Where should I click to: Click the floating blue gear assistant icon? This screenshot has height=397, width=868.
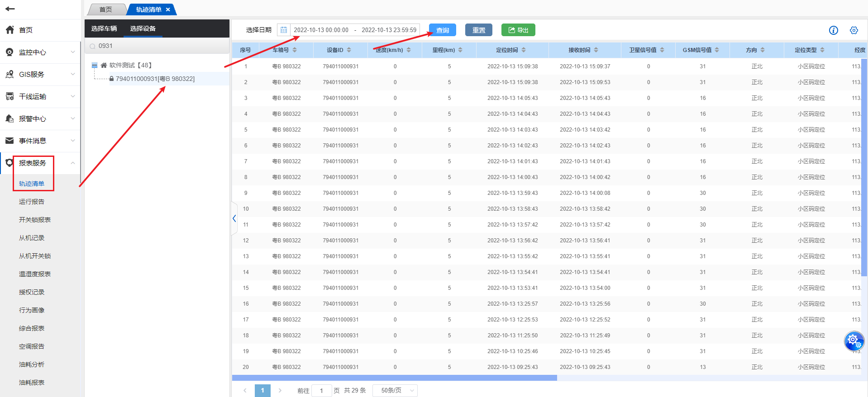[854, 340]
